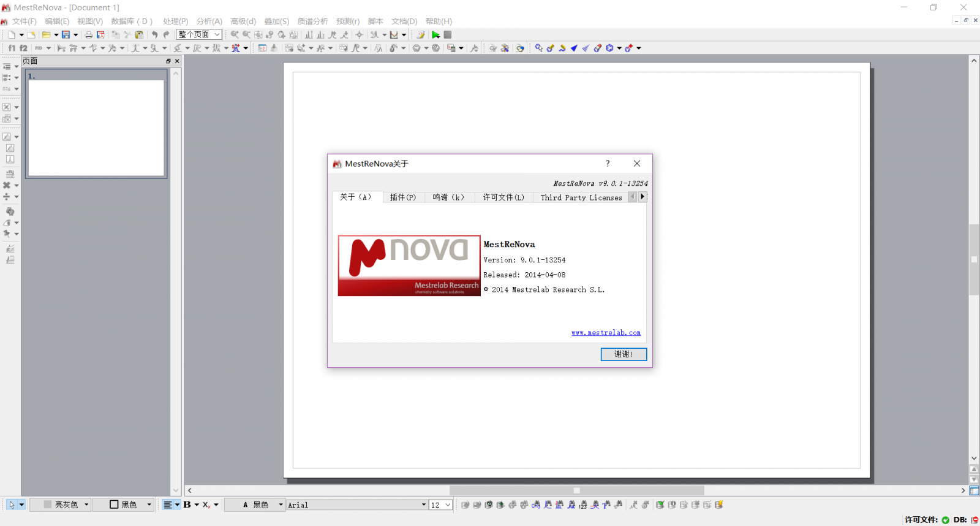Toggle the left text alignment button
The width and height of the screenshot is (980, 526).
pos(168,505)
